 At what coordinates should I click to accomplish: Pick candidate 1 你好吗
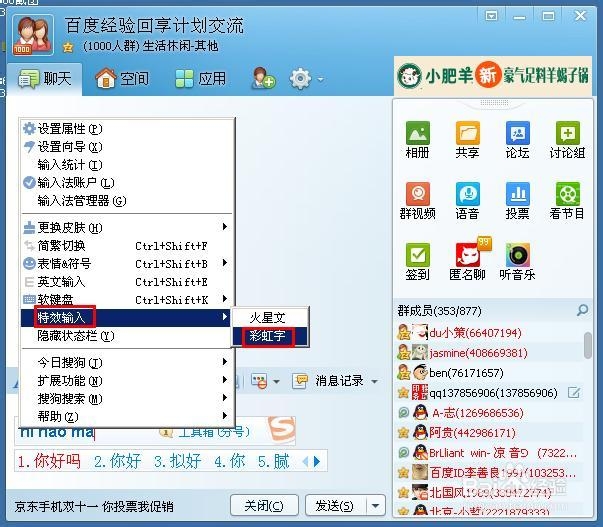[49, 461]
